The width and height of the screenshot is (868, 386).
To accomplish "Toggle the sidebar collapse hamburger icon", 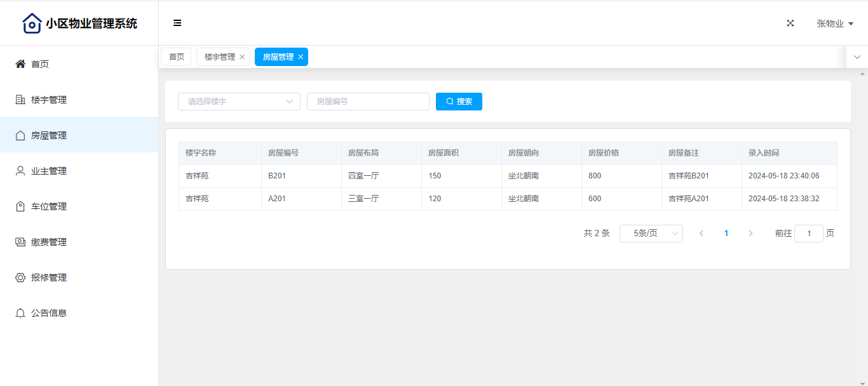I will [x=177, y=23].
